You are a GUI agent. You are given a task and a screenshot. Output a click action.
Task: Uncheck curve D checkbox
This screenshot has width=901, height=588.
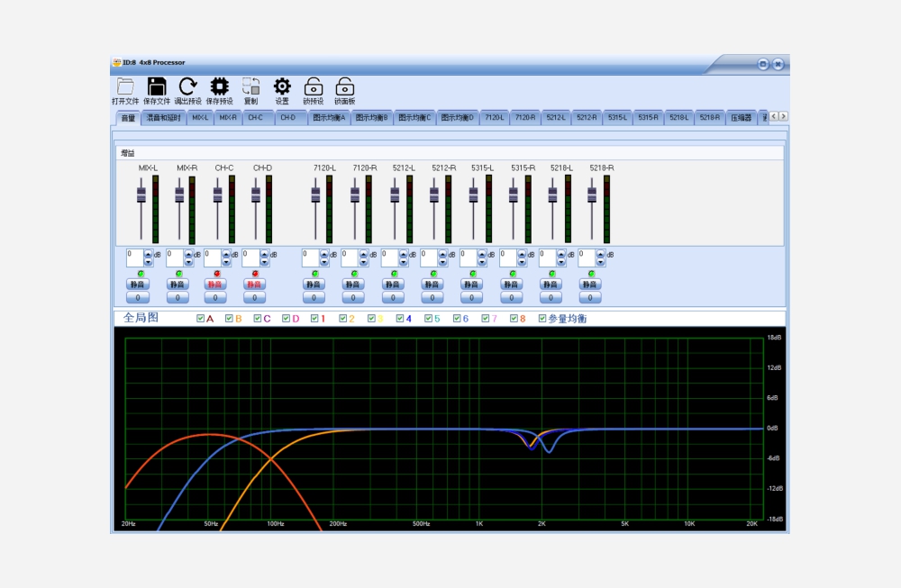[286, 318]
